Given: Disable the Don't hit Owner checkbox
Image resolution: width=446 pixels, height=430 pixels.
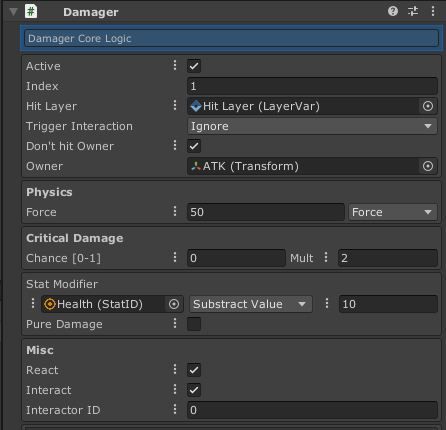Looking at the screenshot, I should click(194, 146).
